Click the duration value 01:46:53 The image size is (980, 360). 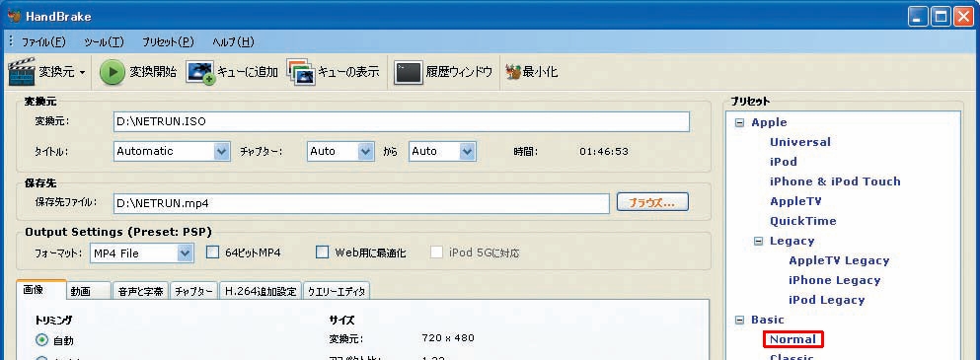(x=603, y=151)
